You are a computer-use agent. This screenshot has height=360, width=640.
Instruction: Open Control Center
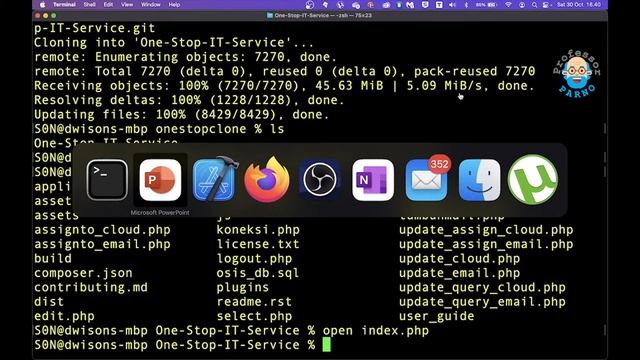tap(546, 5)
